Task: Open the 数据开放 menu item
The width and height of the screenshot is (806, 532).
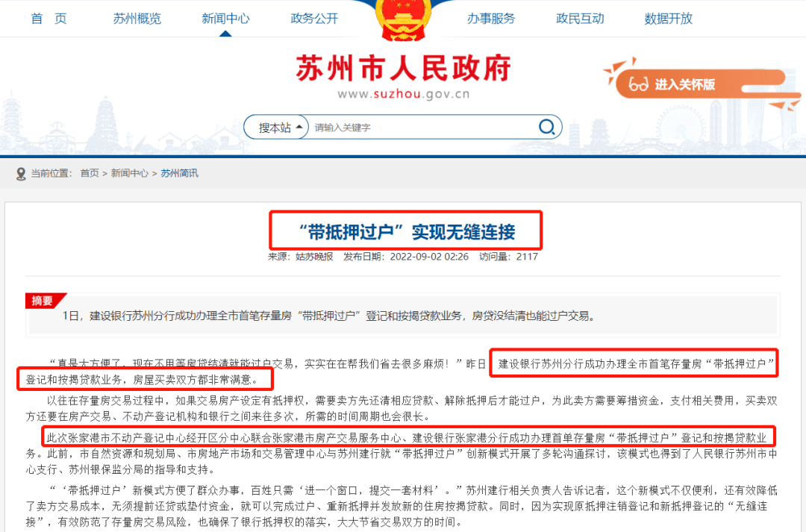Action: (668, 18)
